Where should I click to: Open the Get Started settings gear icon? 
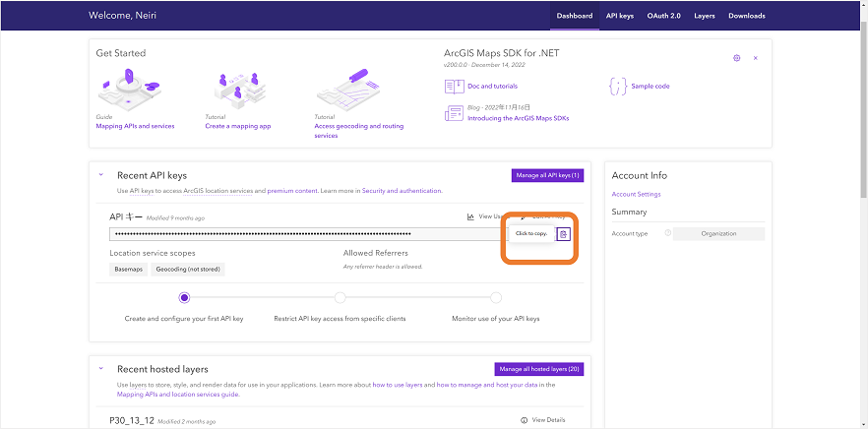(x=737, y=58)
